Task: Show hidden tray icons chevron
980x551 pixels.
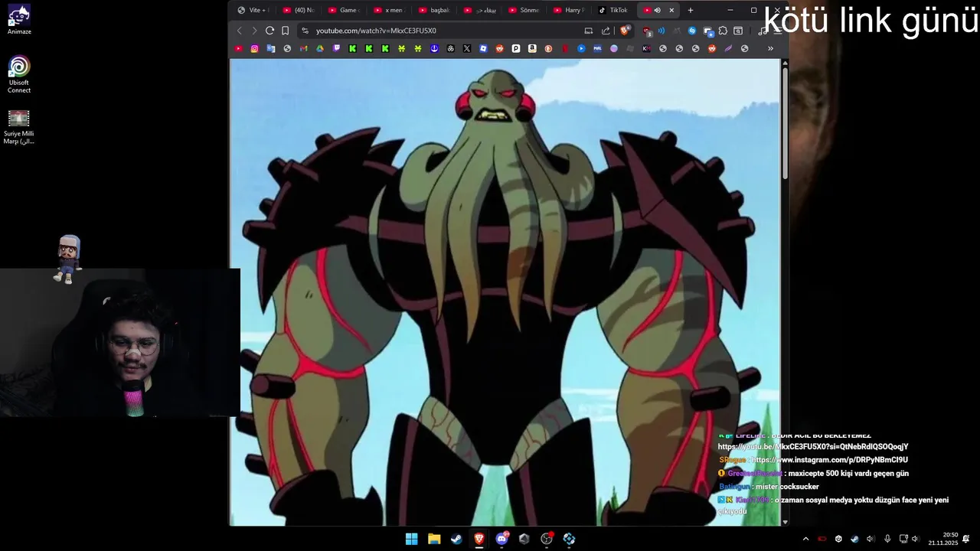Action: click(x=805, y=539)
